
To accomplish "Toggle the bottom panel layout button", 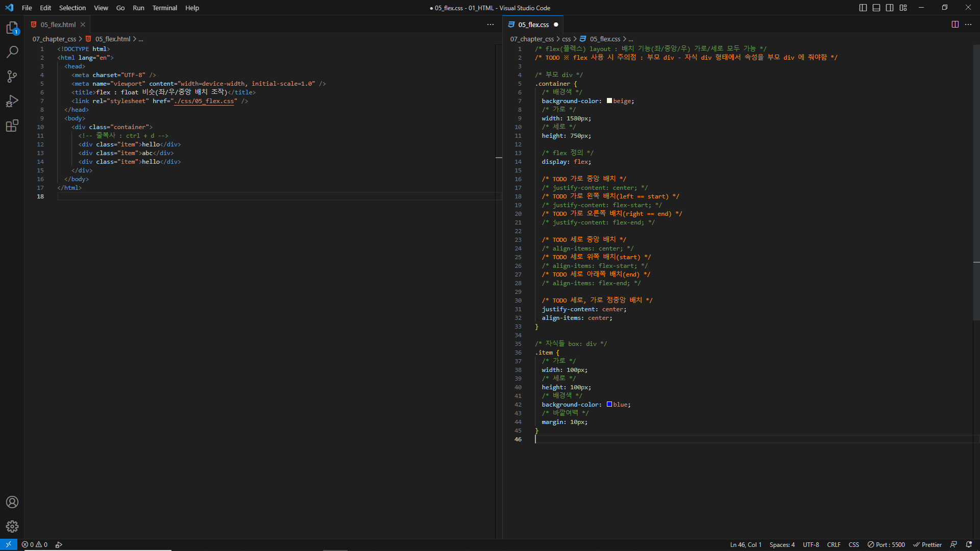I will pyautogui.click(x=876, y=8).
